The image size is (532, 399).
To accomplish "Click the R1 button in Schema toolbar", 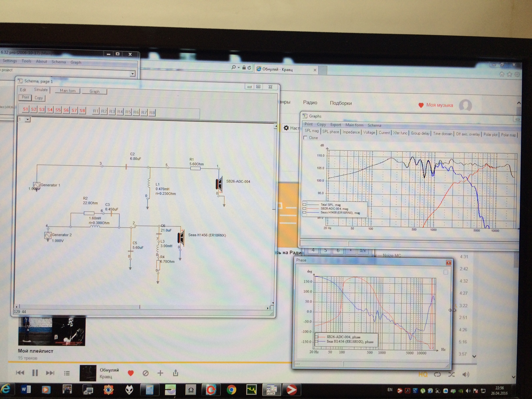I will tap(96, 111).
